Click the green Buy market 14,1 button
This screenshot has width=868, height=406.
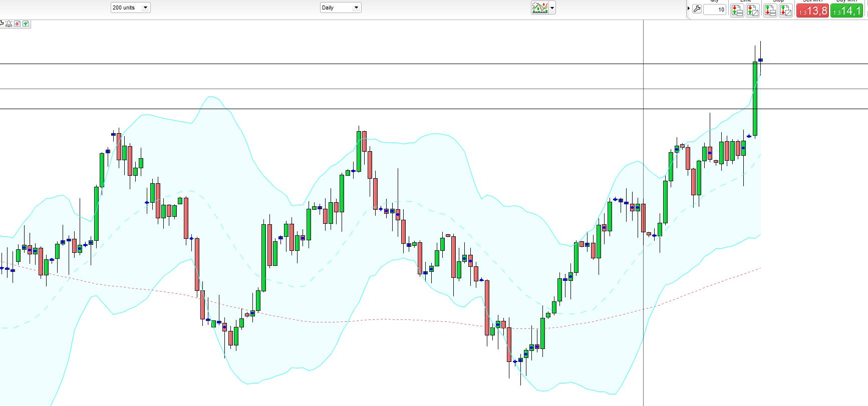coord(846,11)
